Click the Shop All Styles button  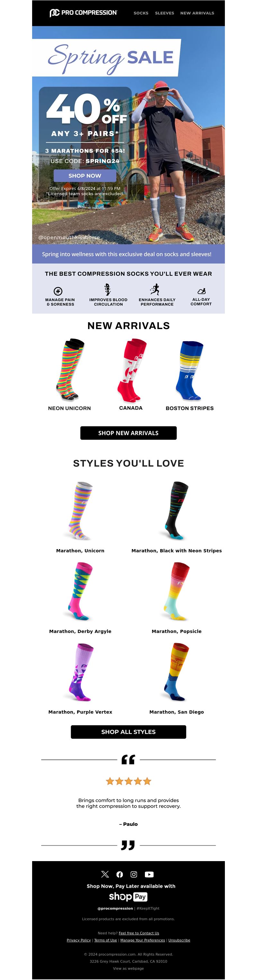tap(128, 732)
